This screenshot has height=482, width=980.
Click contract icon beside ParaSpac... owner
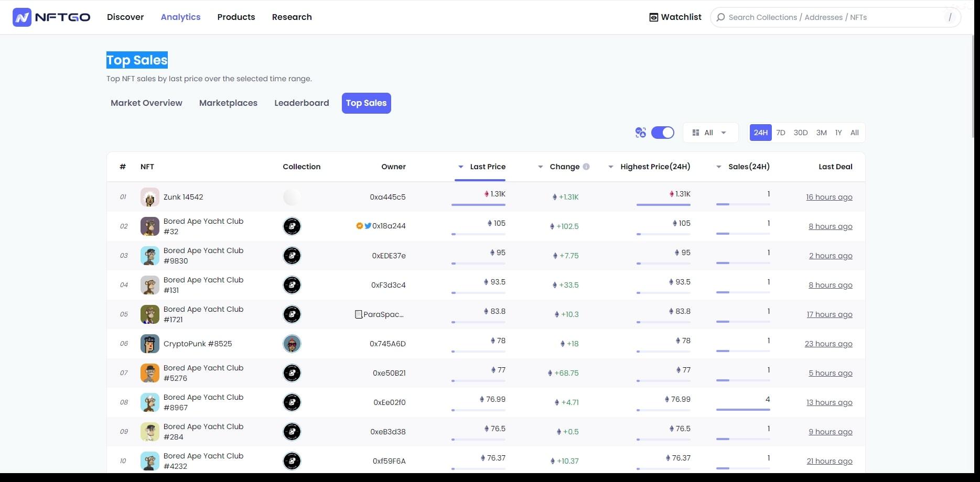coord(359,314)
